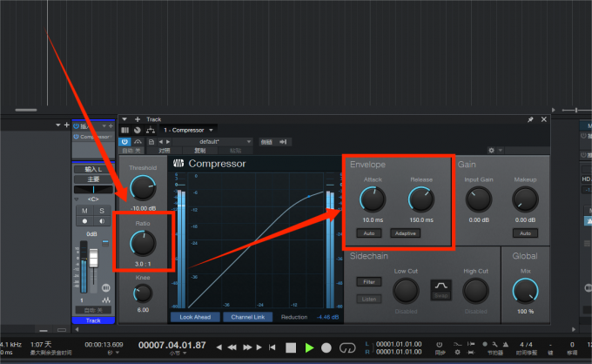This screenshot has height=364, width=592.
Task: Toggle the Sidechain Listen button
Action: coord(369,299)
